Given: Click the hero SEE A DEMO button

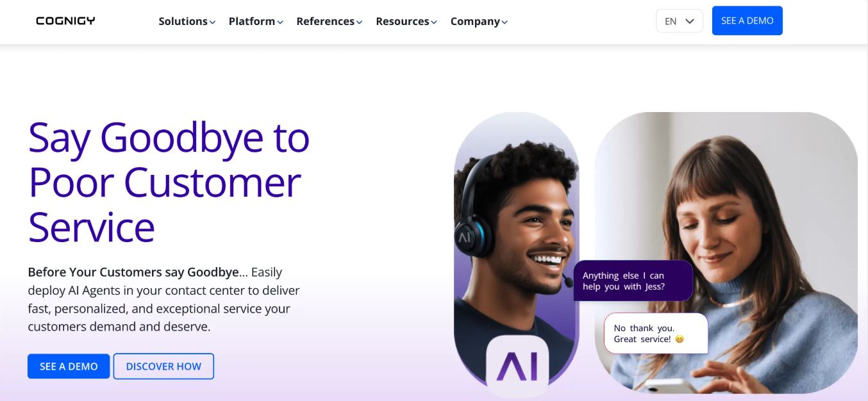Looking at the screenshot, I should (69, 366).
